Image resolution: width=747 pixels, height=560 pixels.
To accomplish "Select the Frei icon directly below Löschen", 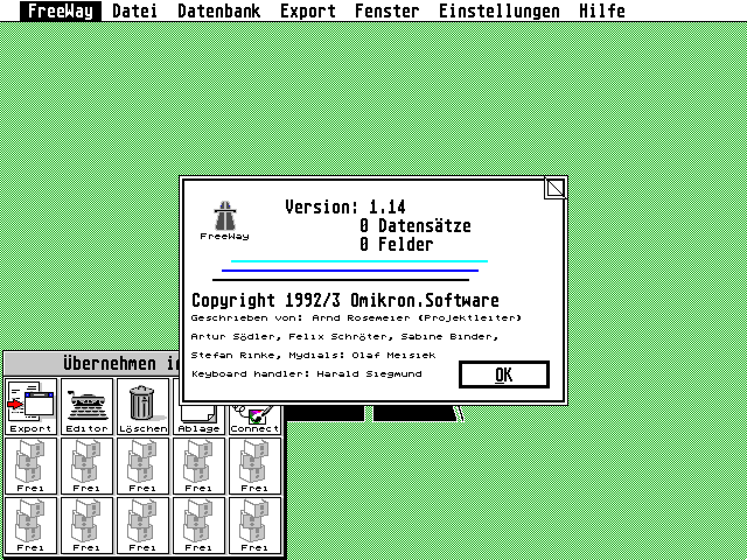I will coord(143,466).
